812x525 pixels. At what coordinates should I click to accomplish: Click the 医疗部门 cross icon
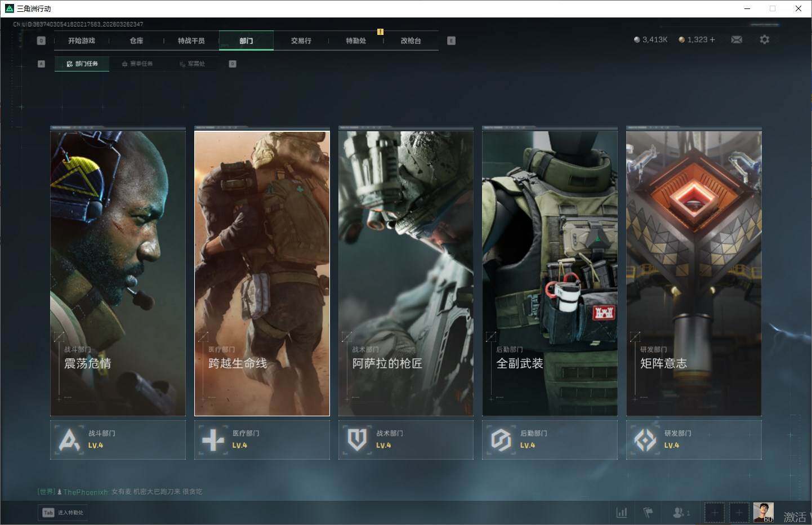pos(213,440)
